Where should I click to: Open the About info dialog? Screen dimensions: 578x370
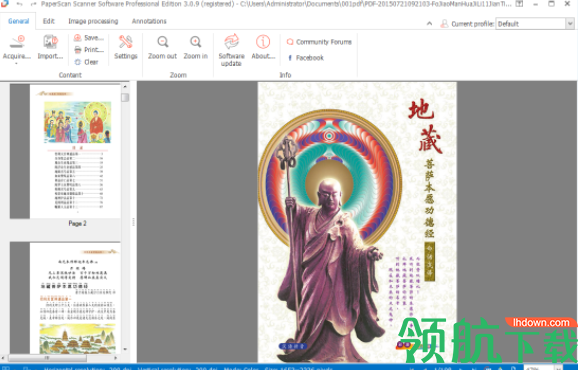(x=263, y=46)
